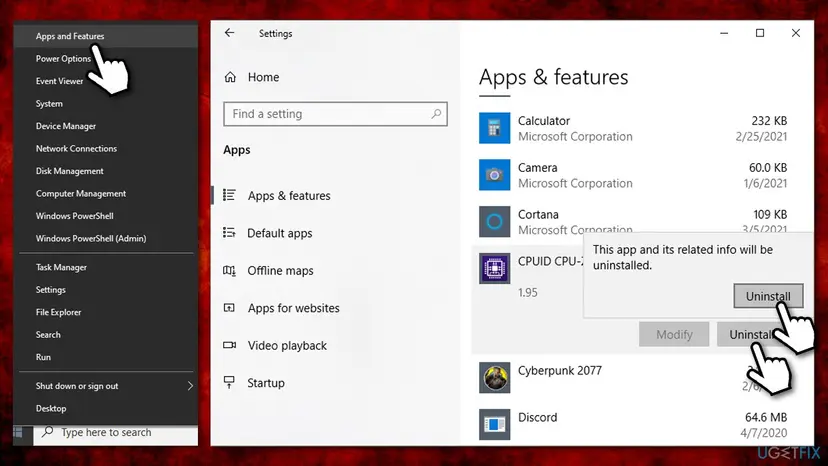Expand Shut down or sign out submenu arrow
Image resolution: width=828 pixels, height=466 pixels.
coord(190,386)
